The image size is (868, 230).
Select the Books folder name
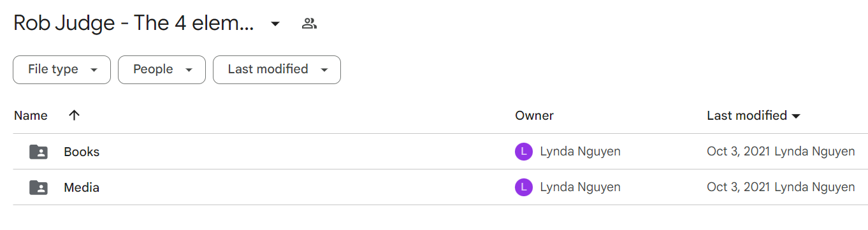(82, 152)
